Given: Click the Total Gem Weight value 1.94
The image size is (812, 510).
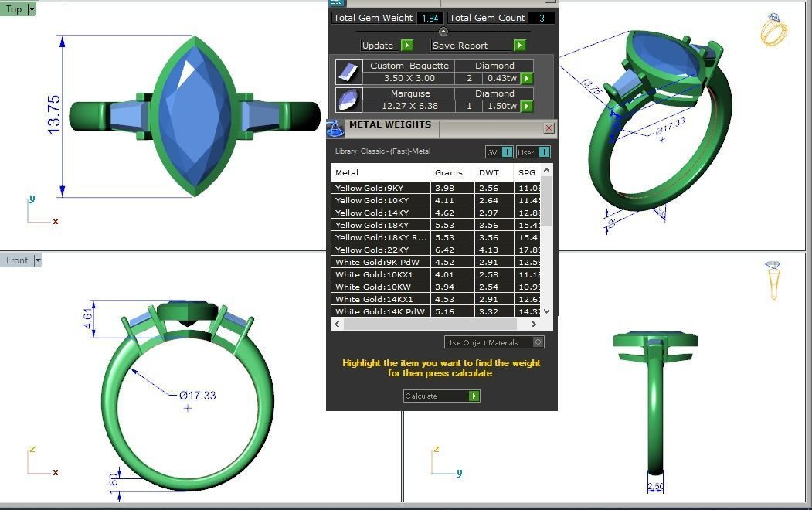Looking at the screenshot, I should point(430,18).
